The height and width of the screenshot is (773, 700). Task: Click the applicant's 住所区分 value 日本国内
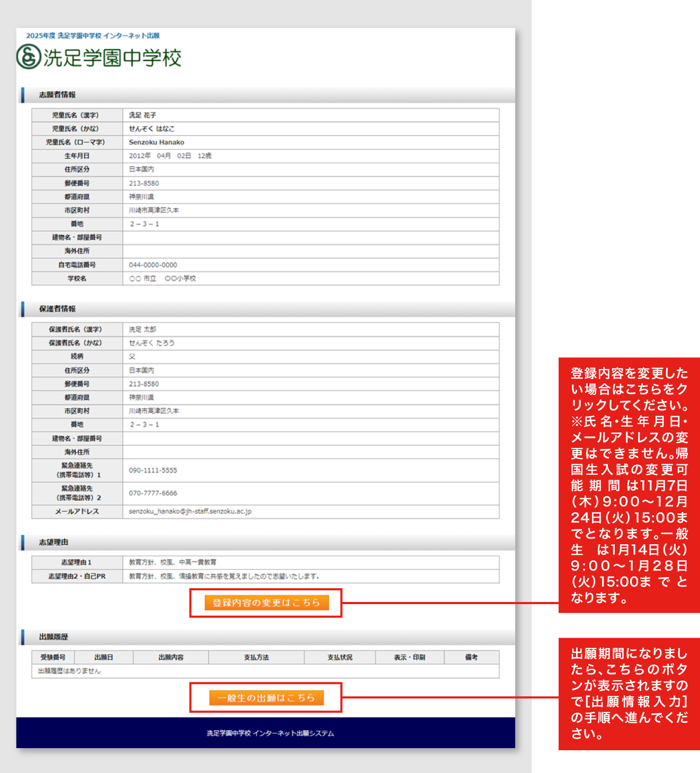point(141,169)
